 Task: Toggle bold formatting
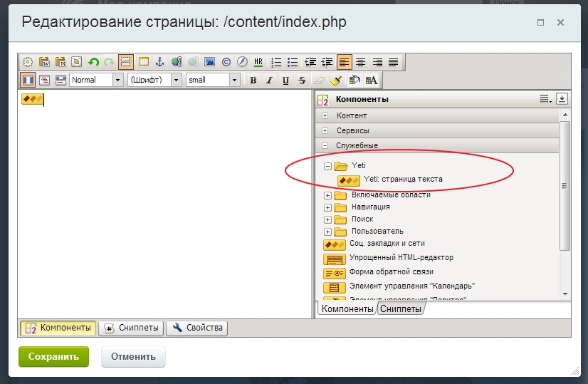(253, 80)
